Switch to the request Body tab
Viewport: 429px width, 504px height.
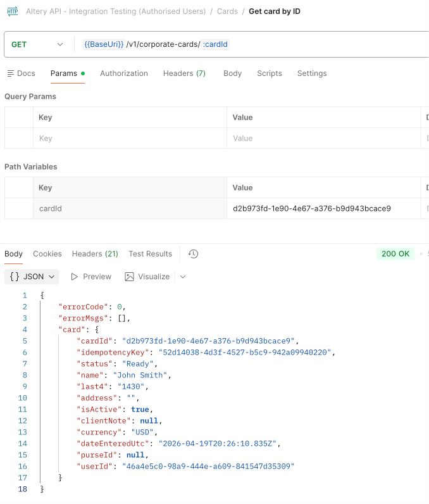tap(232, 73)
